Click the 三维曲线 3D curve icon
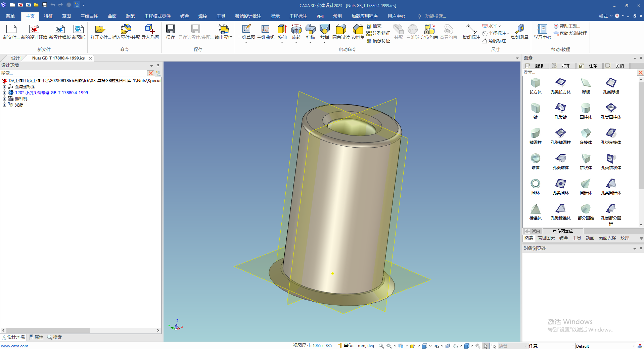 click(265, 29)
